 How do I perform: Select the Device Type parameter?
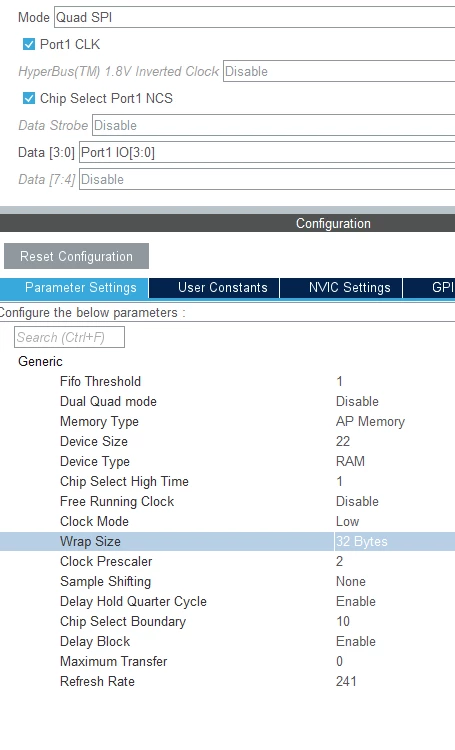[x=95, y=461]
